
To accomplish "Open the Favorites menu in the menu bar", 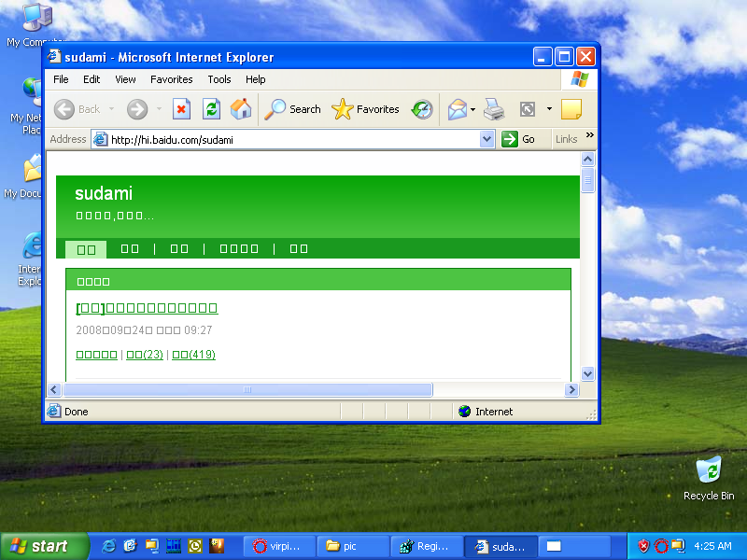I will coord(172,79).
